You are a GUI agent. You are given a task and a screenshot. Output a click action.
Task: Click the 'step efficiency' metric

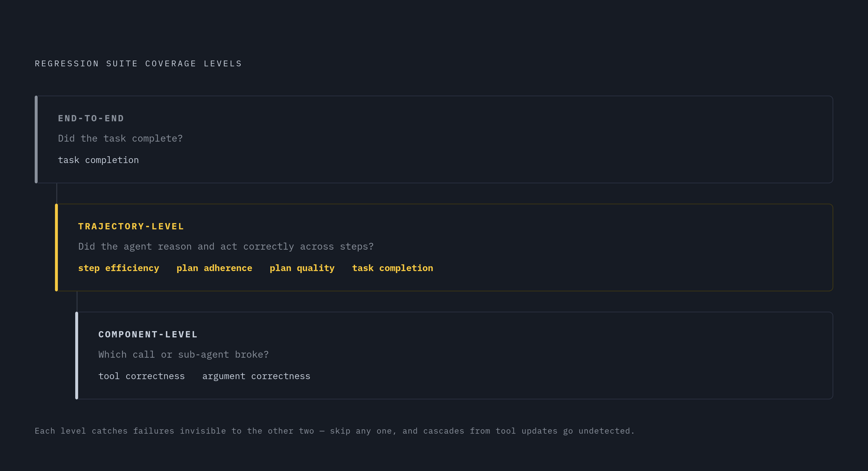(119, 268)
